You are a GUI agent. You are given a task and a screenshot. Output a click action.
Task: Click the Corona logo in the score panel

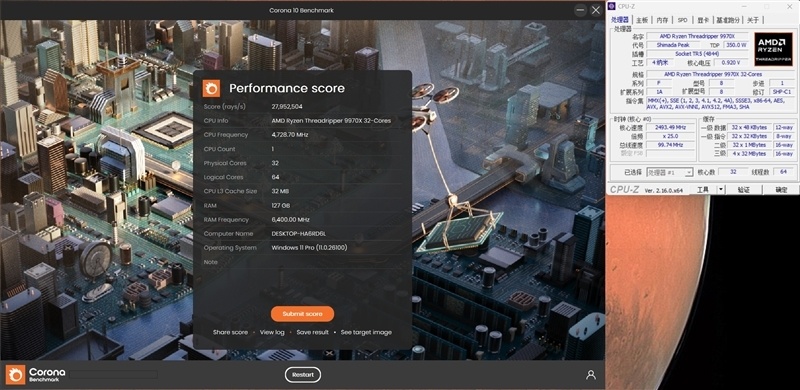pos(211,88)
